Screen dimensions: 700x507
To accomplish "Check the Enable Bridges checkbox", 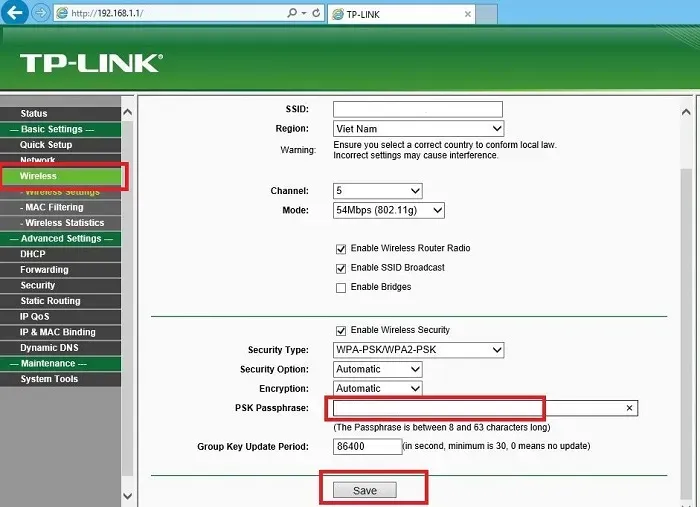I will tap(341, 287).
